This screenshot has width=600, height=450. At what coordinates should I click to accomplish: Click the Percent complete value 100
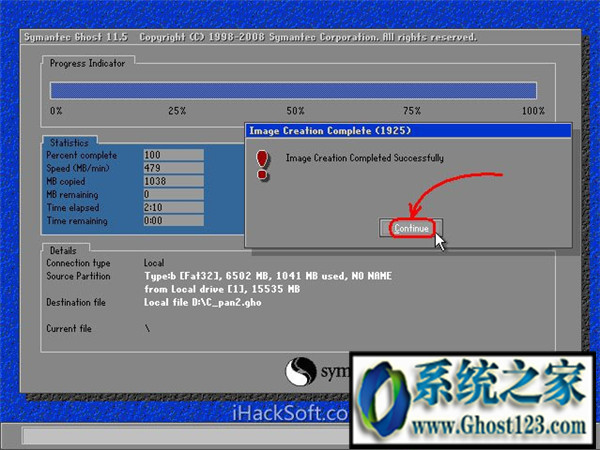(x=173, y=155)
